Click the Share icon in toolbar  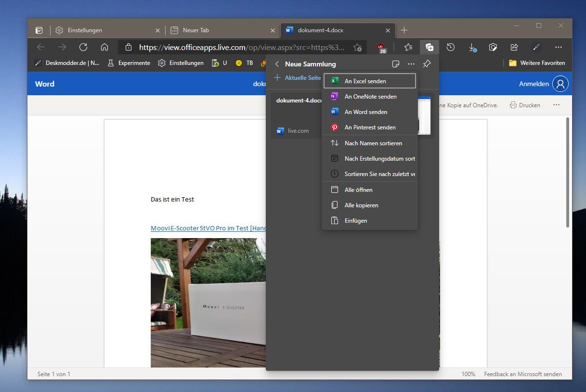pyautogui.click(x=514, y=47)
